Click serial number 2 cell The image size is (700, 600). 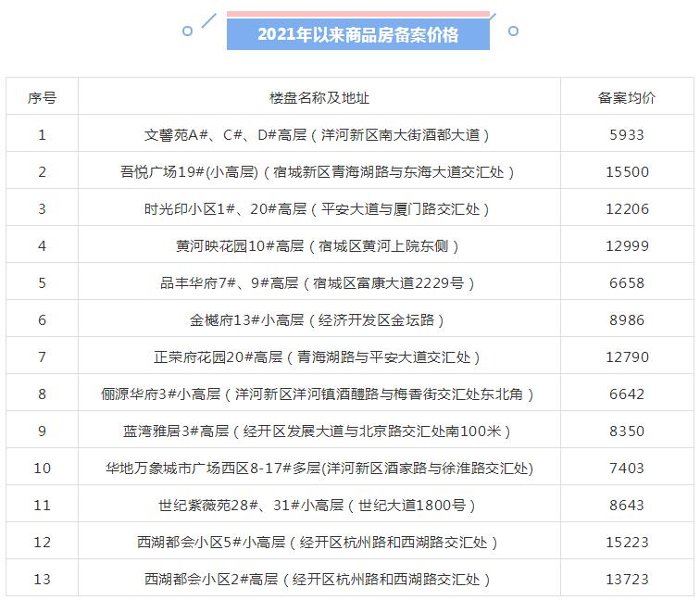(43, 172)
